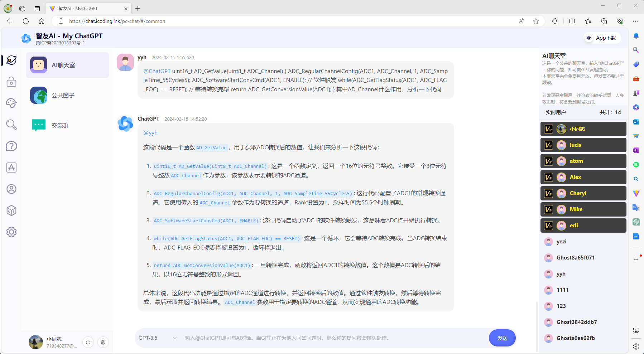Open Edge sidebar settings gear at bottom

click(636, 346)
